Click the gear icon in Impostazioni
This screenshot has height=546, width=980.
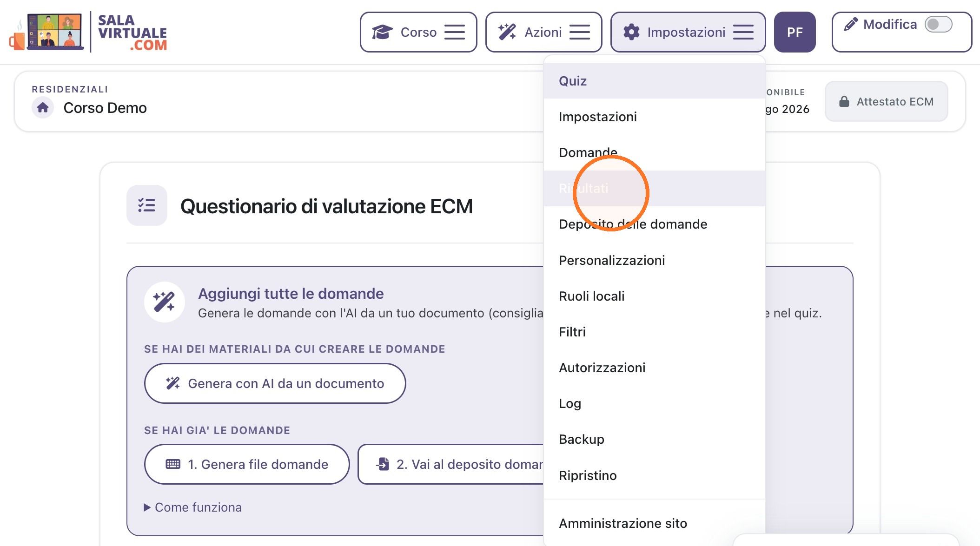(x=631, y=32)
